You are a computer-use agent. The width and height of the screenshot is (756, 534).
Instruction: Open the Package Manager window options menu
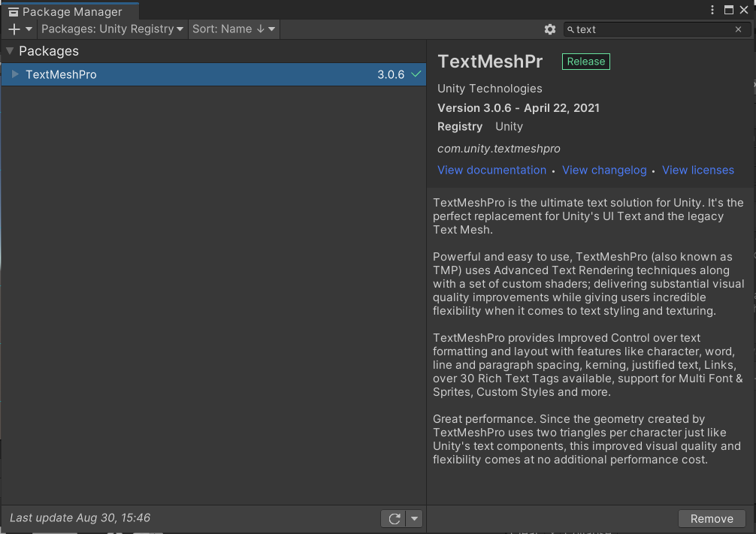coord(712,10)
